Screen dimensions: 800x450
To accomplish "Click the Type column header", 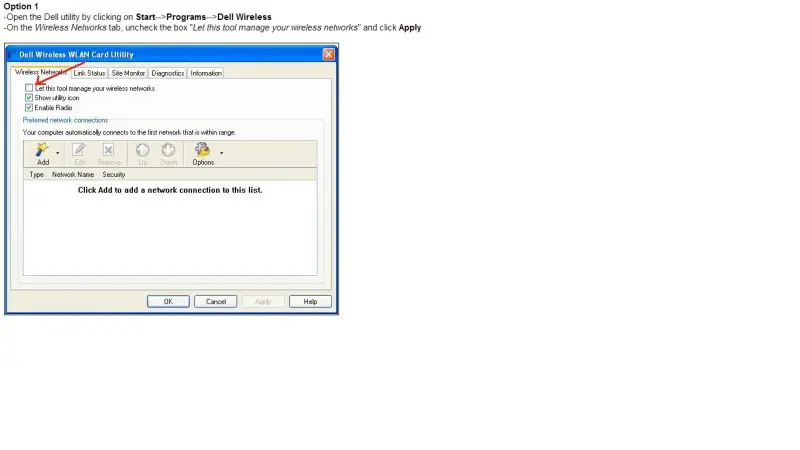I will pos(36,174).
